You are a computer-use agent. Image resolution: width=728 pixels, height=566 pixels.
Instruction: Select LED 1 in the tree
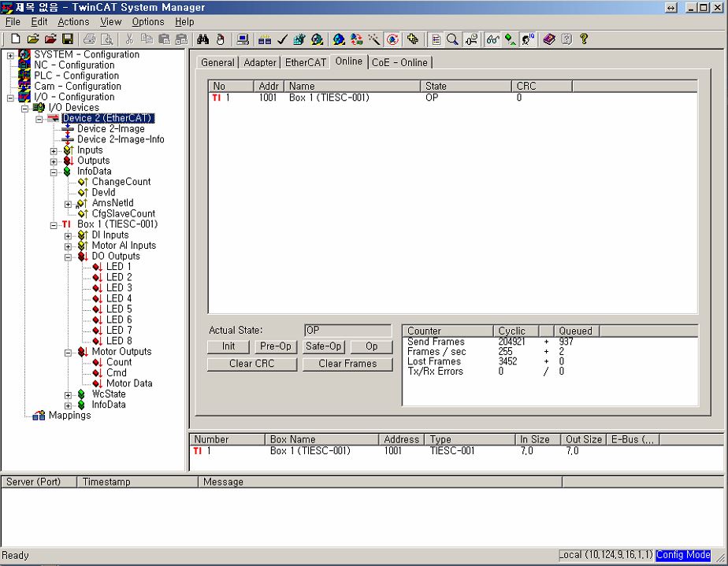click(118, 267)
